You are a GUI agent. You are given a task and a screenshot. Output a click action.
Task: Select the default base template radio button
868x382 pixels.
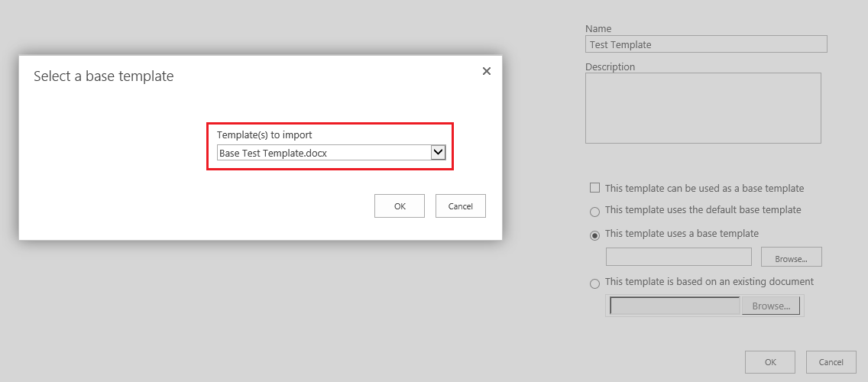pos(594,212)
